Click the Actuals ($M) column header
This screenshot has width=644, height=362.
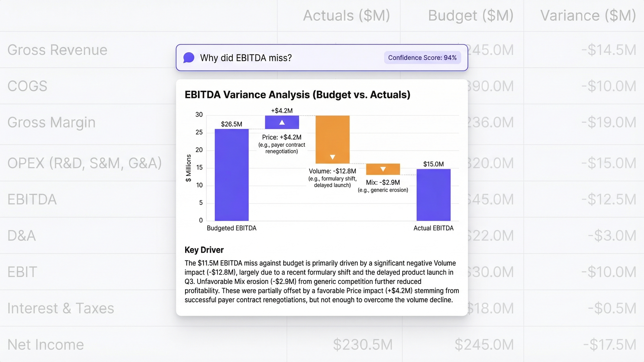click(x=346, y=16)
